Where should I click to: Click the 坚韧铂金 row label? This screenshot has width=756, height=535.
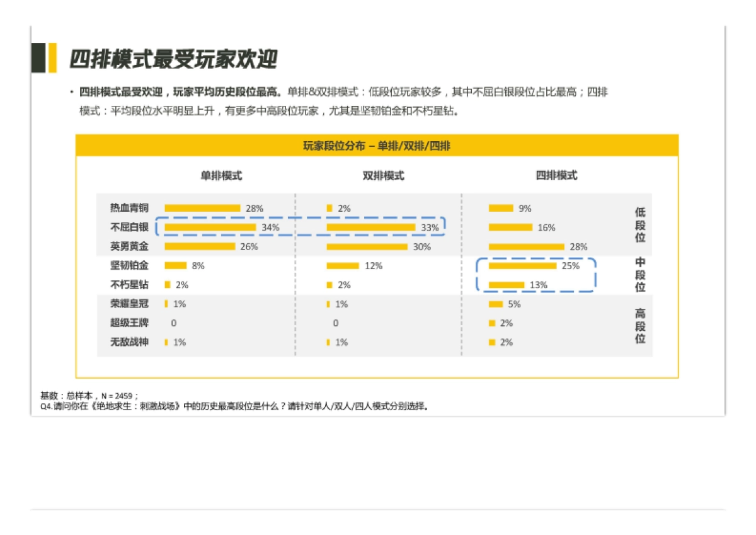point(129,265)
